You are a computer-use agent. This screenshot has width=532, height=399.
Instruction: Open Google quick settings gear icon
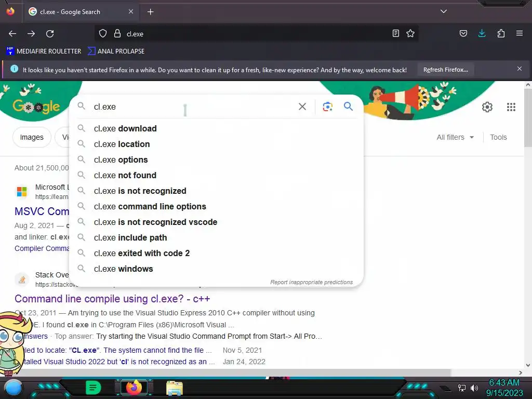point(487,107)
